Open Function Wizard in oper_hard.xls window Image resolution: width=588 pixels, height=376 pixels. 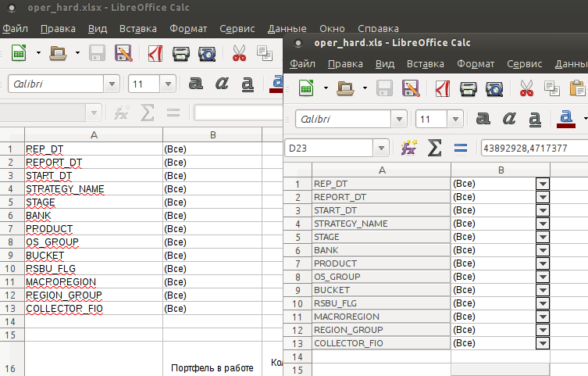tap(408, 148)
